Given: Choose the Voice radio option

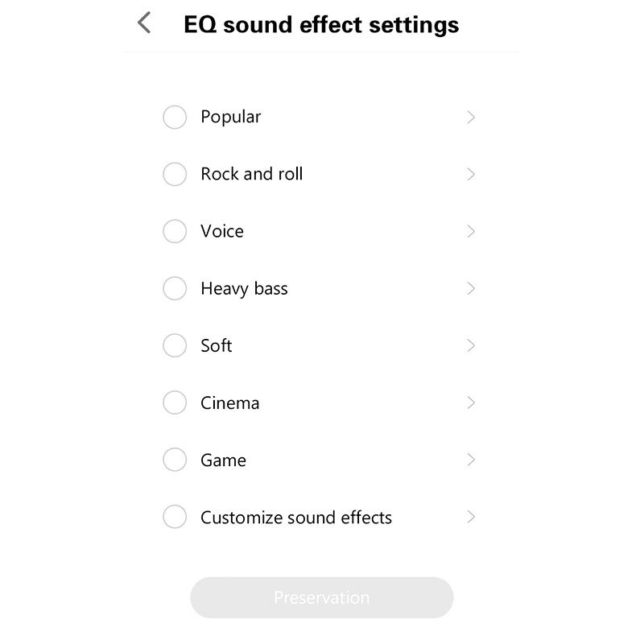Looking at the screenshot, I should [x=175, y=232].
